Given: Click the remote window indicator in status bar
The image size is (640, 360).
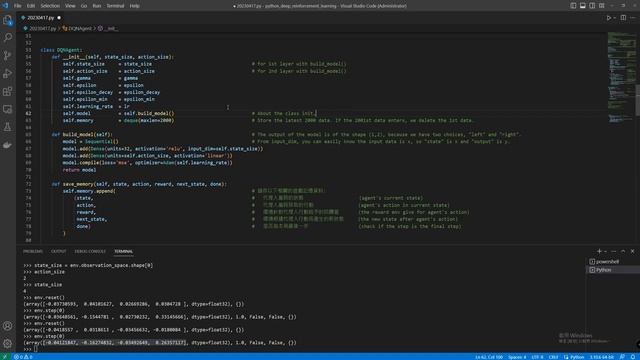Looking at the screenshot, I should click(x=5, y=357).
